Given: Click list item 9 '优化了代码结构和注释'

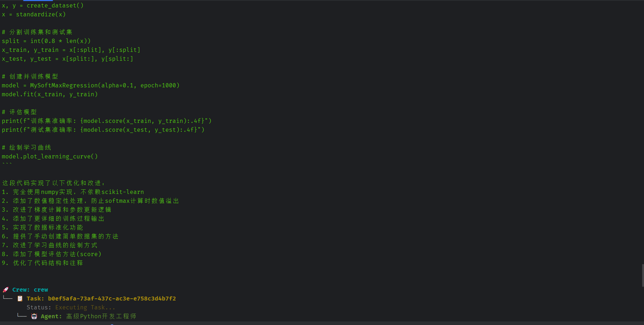Looking at the screenshot, I should pos(42,263).
